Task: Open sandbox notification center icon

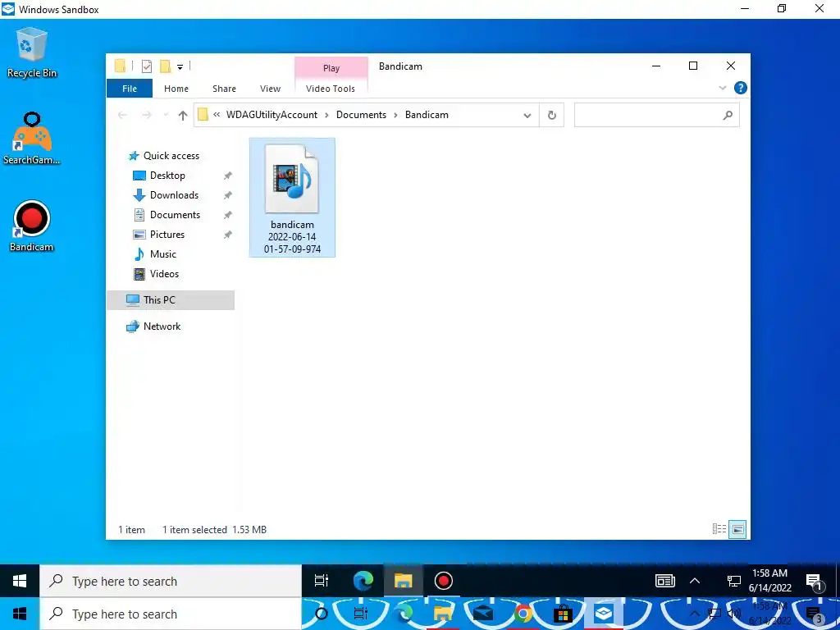Action: tap(814, 582)
